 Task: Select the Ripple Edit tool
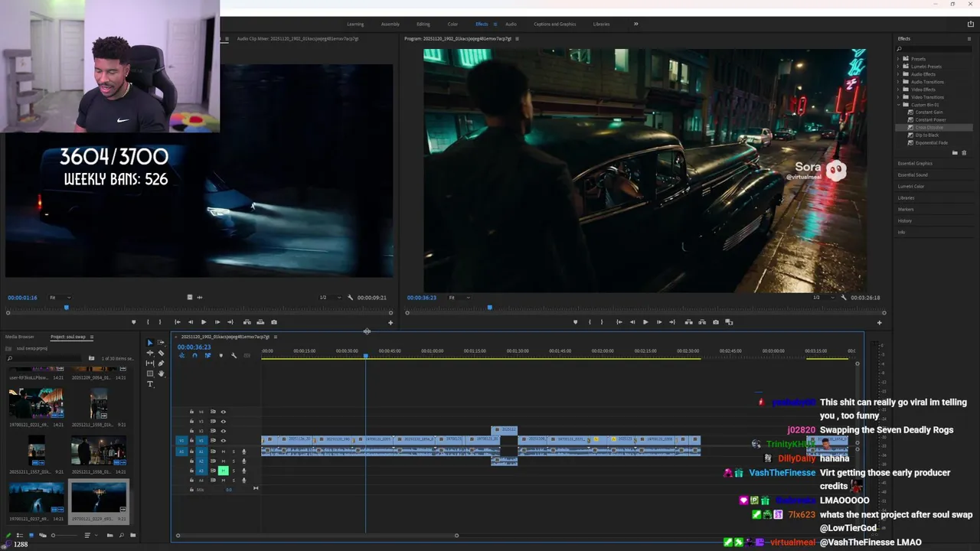[x=150, y=353]
